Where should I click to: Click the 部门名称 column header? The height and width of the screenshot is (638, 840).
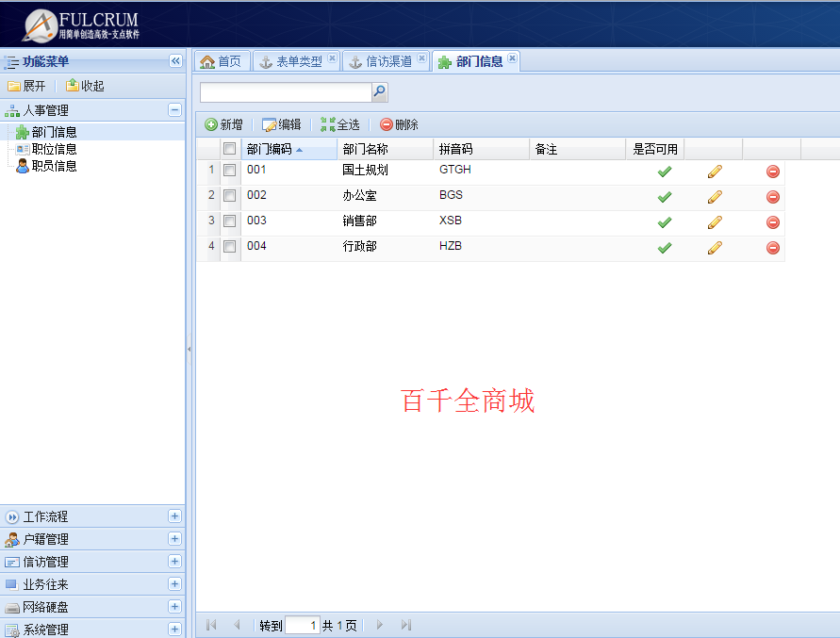coord(385,149)
